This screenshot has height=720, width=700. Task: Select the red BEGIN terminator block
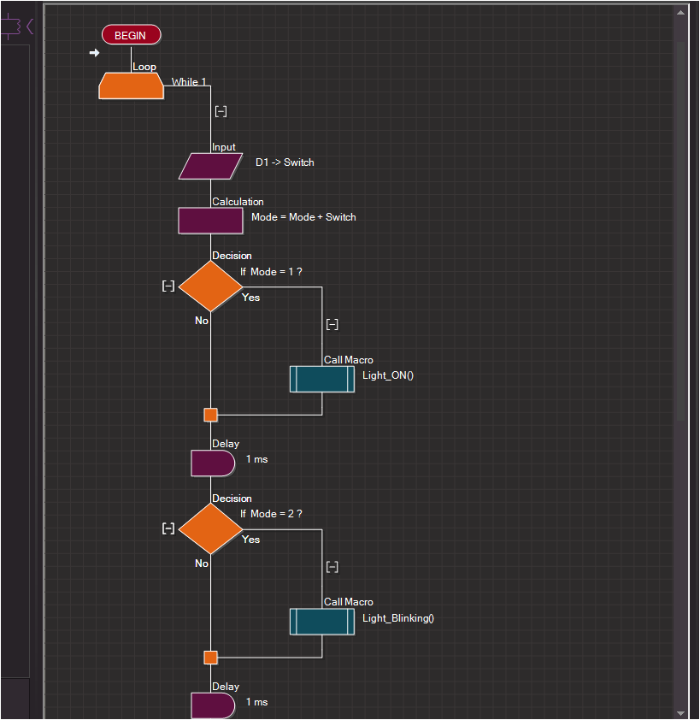131,35
